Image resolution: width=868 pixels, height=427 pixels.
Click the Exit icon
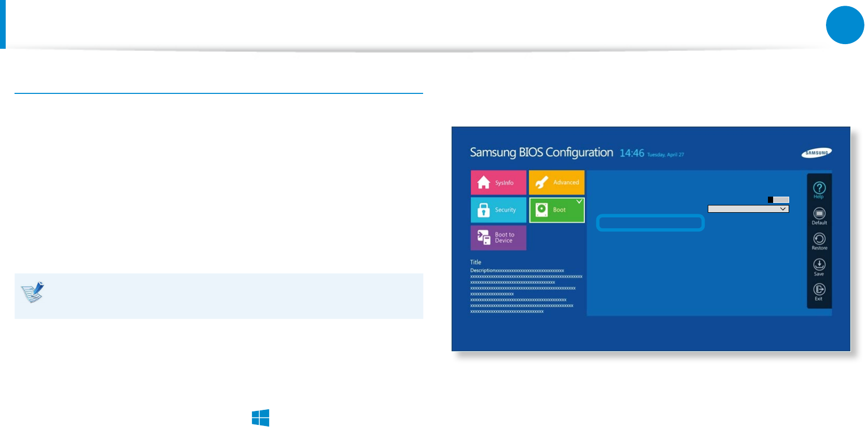tap(819, 292)
